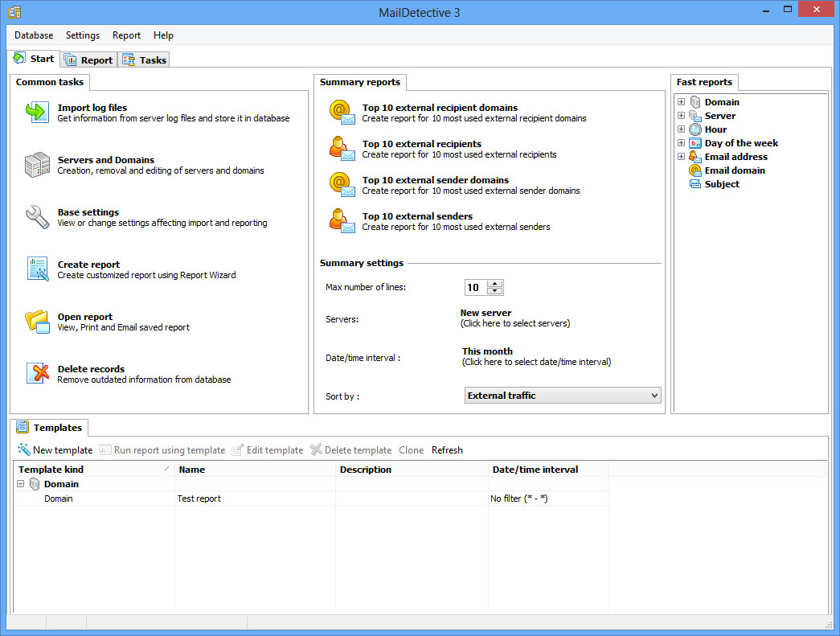Click the Subject envelope icon in Fast reports
This screenshot has width=840, height=636.
[695, 184]
